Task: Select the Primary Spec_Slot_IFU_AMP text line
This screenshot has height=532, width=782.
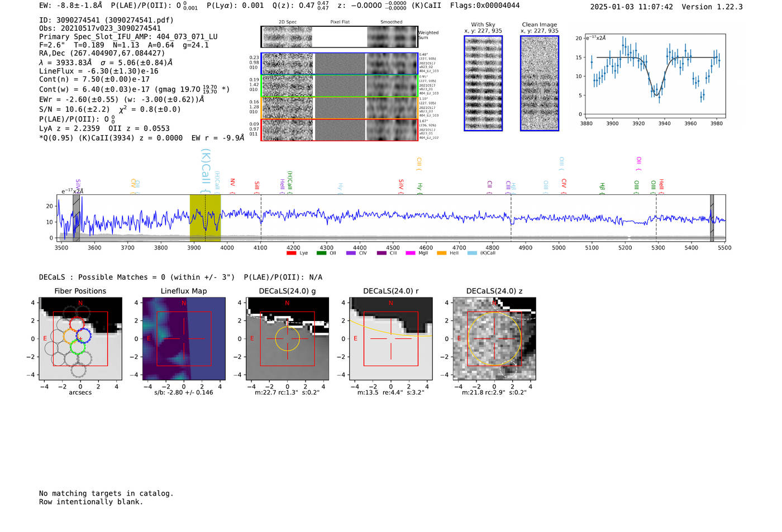Action: 128,37
